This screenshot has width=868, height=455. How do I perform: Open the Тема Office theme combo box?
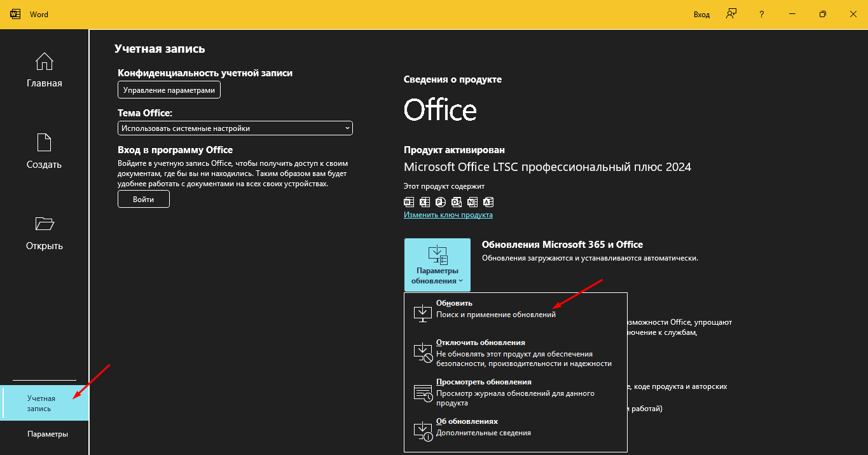coord(235,128)
